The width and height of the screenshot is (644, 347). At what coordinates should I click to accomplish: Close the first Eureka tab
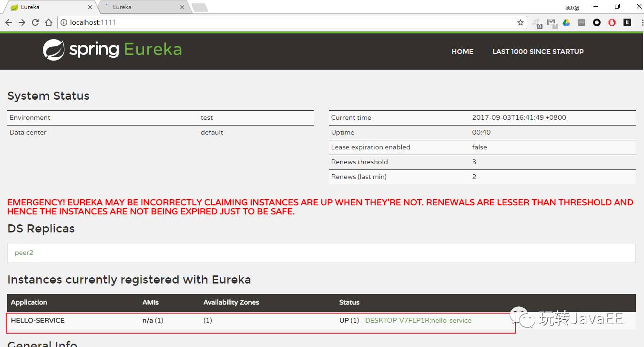[x=89, y=7]
